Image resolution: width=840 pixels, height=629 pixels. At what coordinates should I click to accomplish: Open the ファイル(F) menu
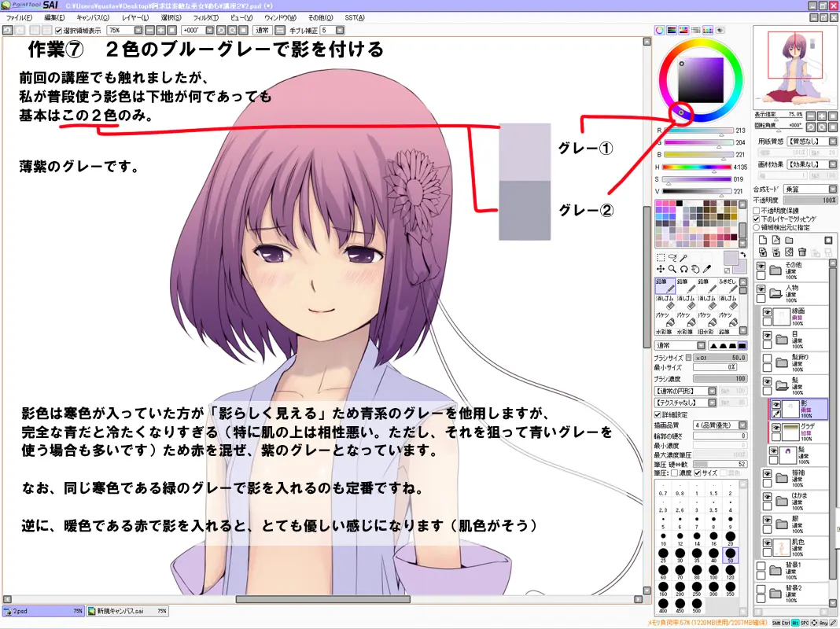(20, 17)
